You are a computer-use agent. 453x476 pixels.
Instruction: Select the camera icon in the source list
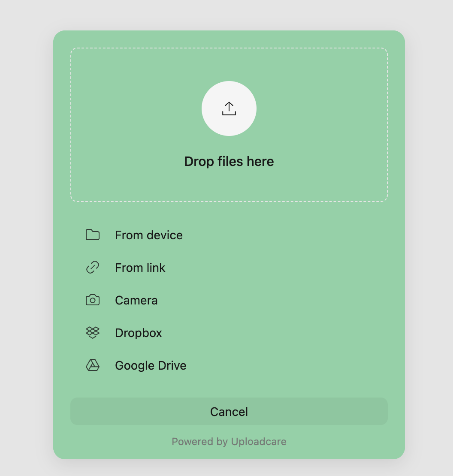click(92, 300)
